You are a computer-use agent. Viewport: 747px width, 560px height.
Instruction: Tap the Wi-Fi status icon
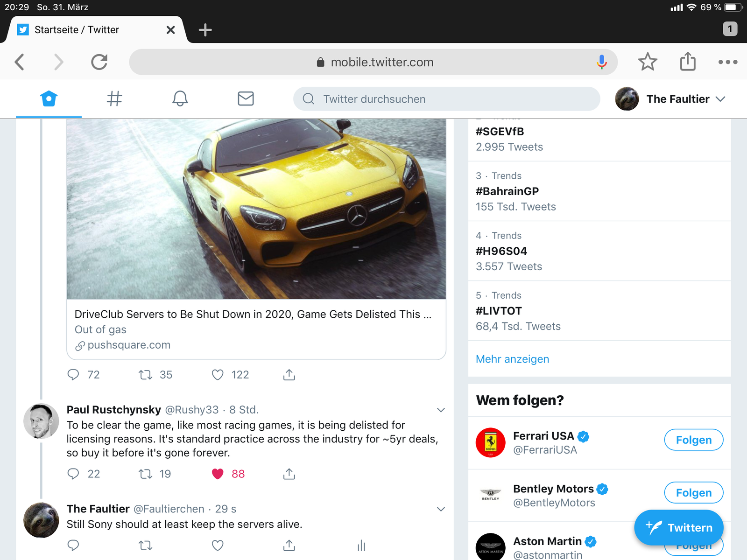pos(691,7)
